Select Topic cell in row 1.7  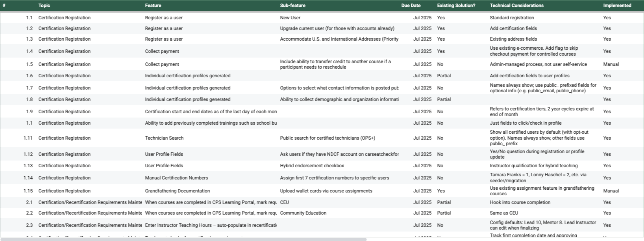[64, 88]
